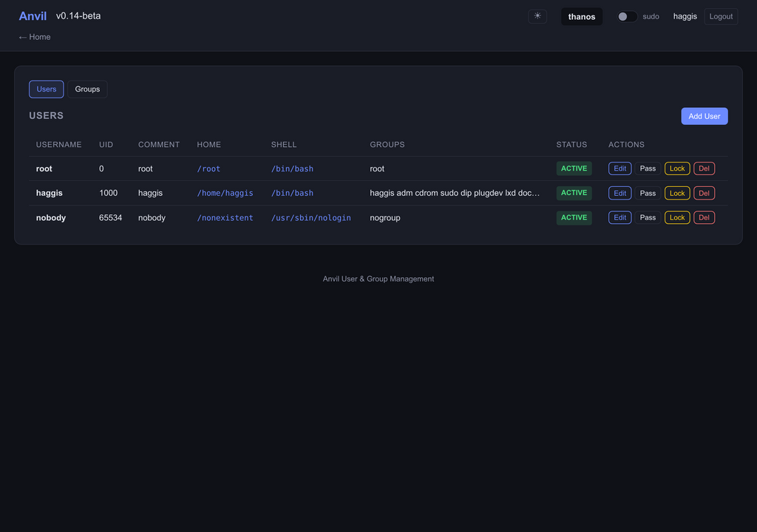Viewport: 757px width, 532px height.
Task: Lock the nobody account
Action: (x=677, y=218)
